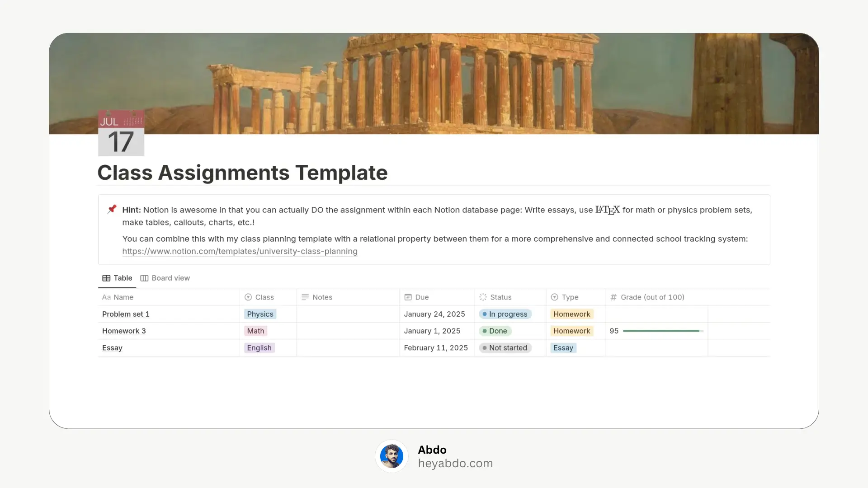Click the empty Notes cell for Essay
The height and width of the screenshot is (488, 868).
tap(348, 348)
